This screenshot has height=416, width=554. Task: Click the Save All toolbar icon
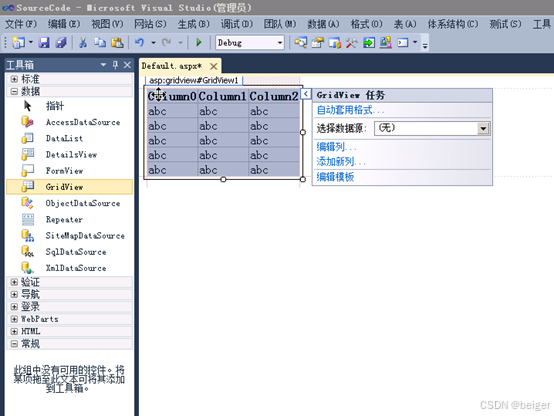coord(61,43)
